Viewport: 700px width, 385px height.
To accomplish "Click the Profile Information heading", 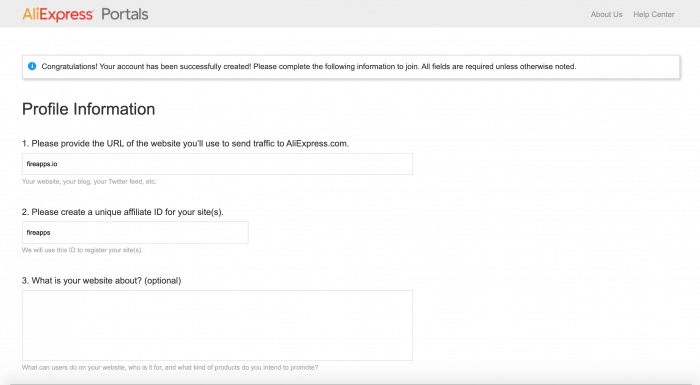I will pyautogui.click(x=88, y=109).
